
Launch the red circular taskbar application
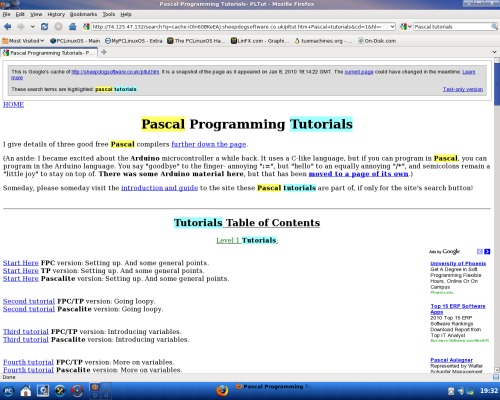77,391
